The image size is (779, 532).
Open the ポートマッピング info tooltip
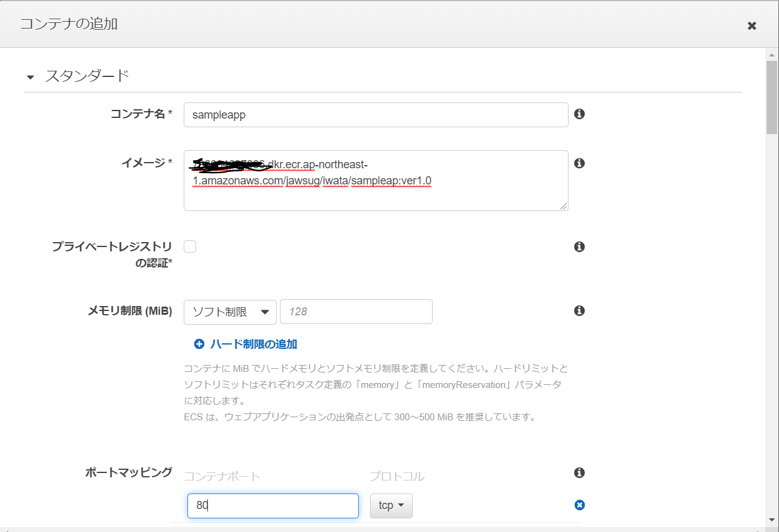[x=579, y=472]
